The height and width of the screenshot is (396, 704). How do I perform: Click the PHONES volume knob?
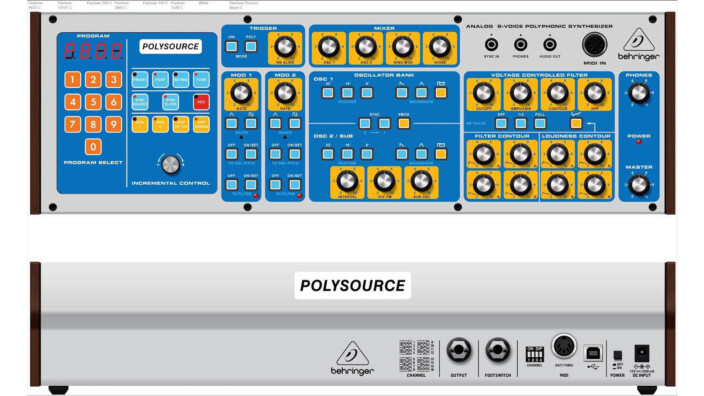click(638, 93)
